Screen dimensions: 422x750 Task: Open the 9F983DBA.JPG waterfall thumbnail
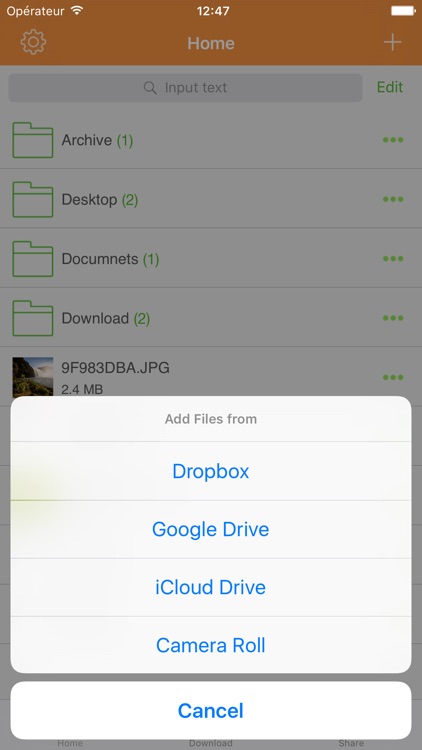33,377
